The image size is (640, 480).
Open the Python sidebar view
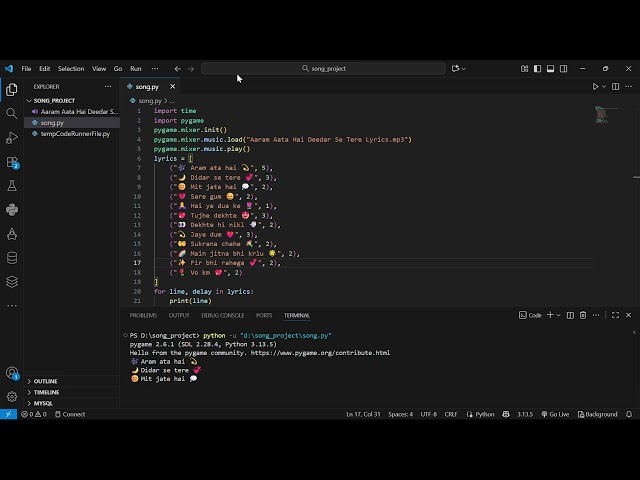coord(12,210)
